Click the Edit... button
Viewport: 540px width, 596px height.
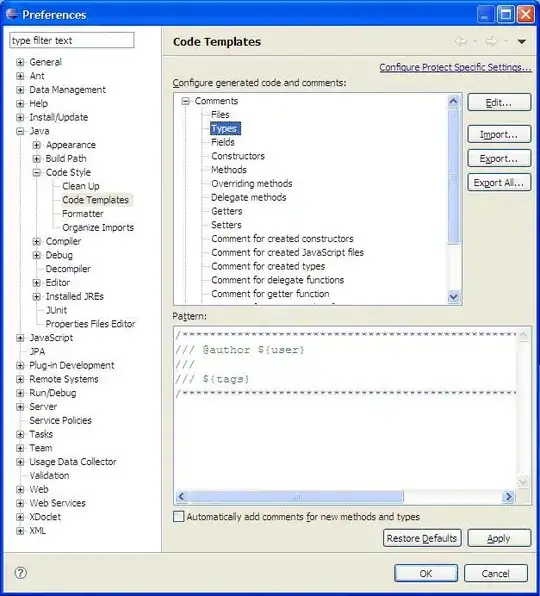[x=499, y=102]
